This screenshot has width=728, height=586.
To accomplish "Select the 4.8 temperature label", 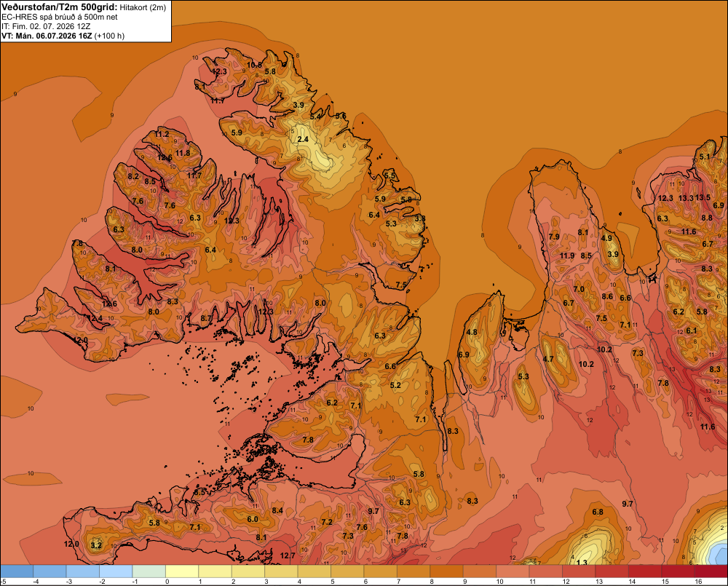I will pos(472,332).
